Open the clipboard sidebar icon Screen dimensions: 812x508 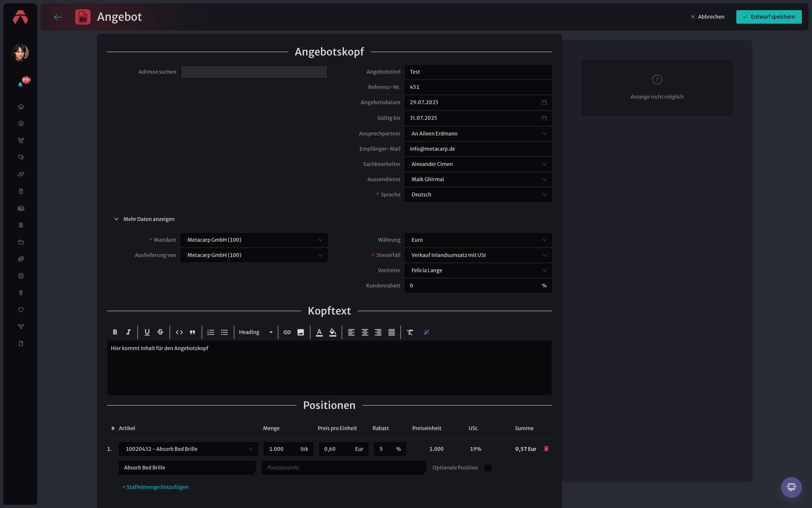pyautogui.click(x=21, y=191)
